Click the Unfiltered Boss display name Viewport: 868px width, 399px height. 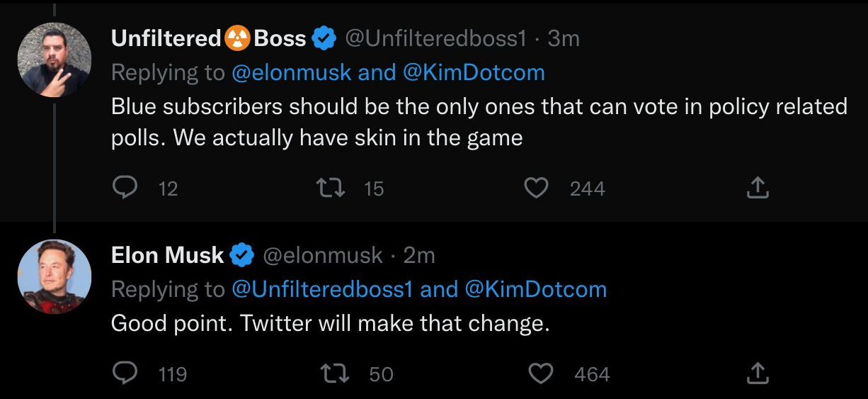point(208,39)
